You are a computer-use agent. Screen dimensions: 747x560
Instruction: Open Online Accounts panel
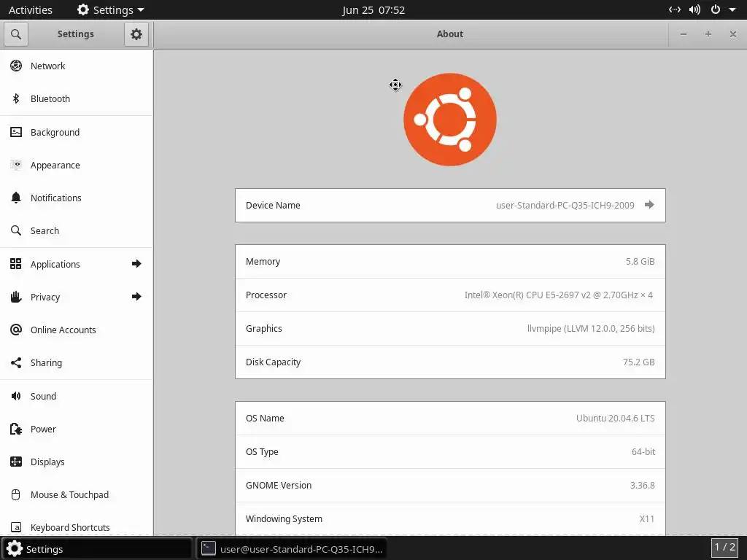coord(77,330)
